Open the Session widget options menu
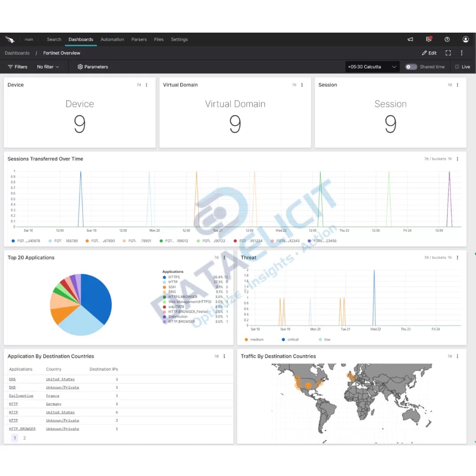Viewport: 476px width, 476px height. [457, 85]
